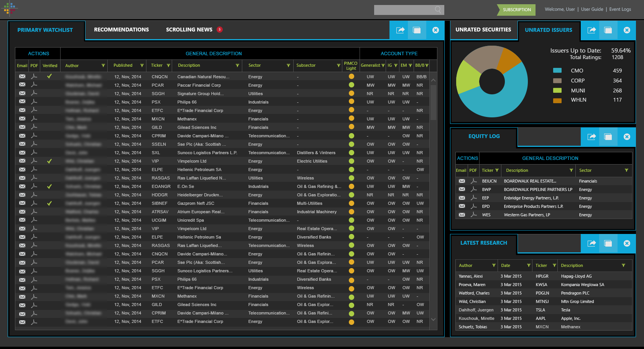This screenshot has height=349, width=644.
Task: Click the search magnifier icon in top bar
Action: coord(438,10)
